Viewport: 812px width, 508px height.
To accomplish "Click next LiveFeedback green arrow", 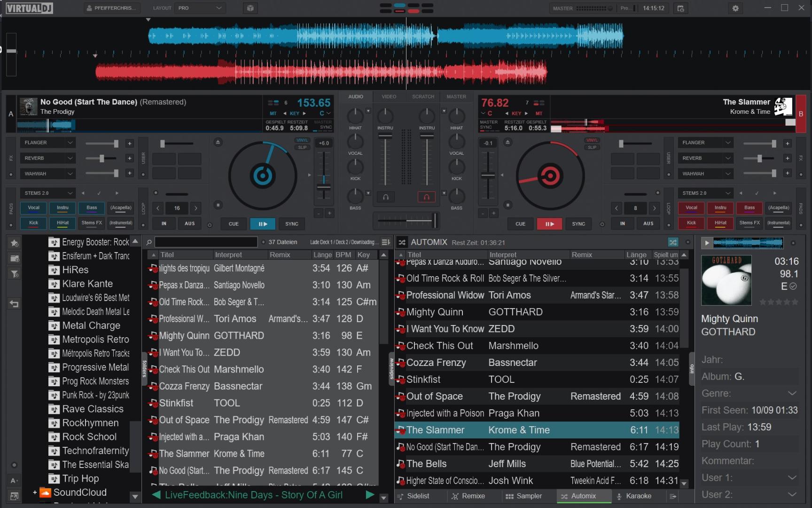I will (370, 495).
